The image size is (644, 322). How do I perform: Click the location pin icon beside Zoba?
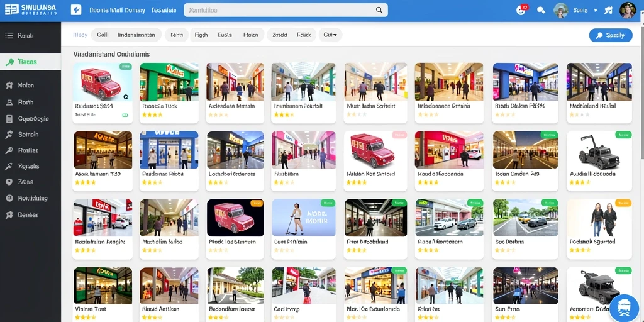click(9, 182)
